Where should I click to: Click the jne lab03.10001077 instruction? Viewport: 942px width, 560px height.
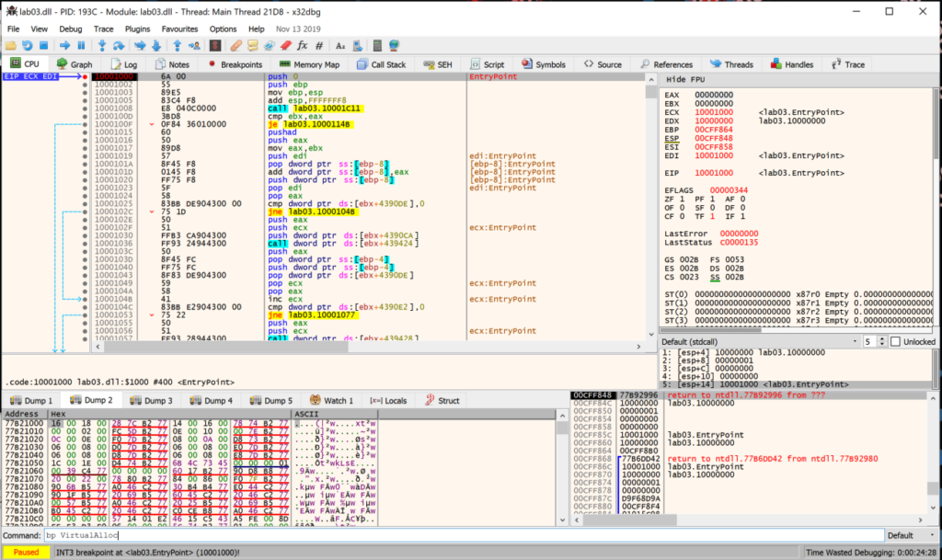313,315
